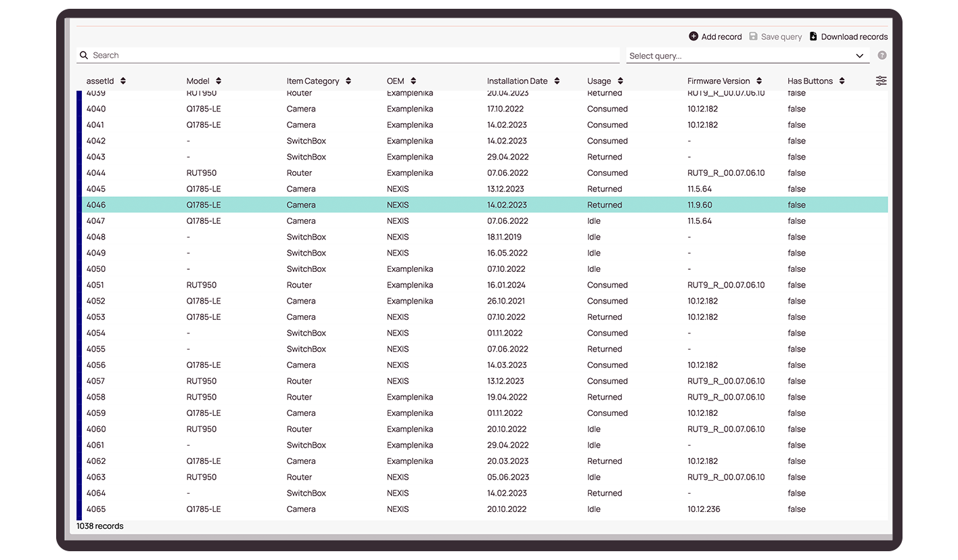Click the search magnifier icon

(84, 55)
